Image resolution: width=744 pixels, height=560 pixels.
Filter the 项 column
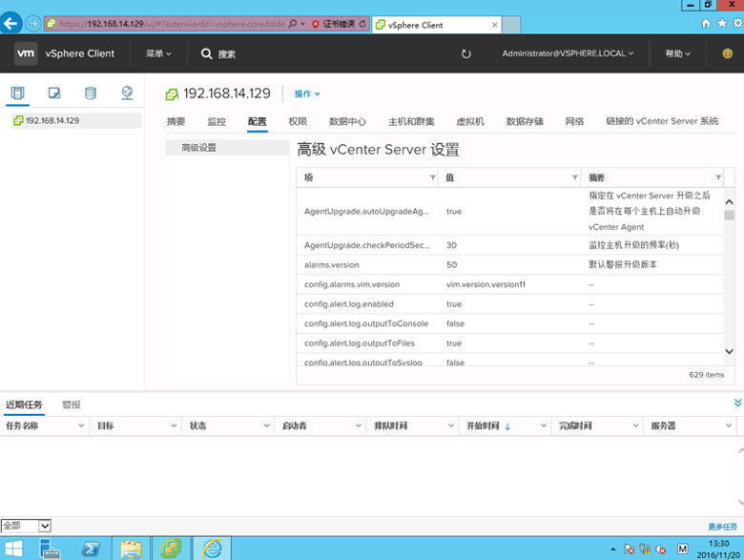click(432, 177)
